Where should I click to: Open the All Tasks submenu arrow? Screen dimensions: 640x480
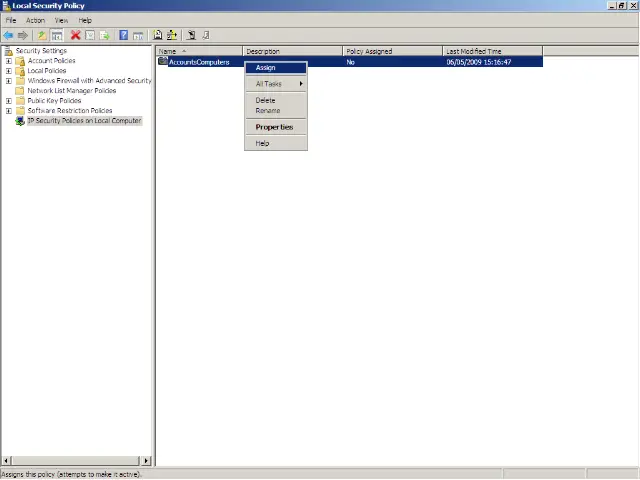coord(301,84)
